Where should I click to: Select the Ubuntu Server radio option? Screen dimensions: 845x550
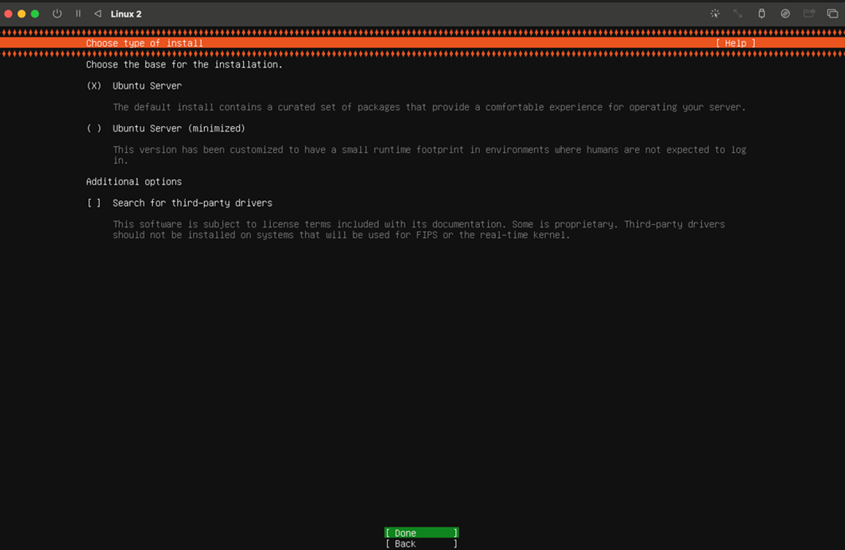coord(94,86)
